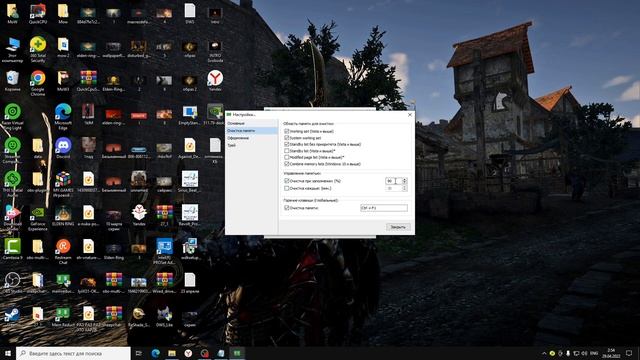The width and height of the screenshot is (640, 360).
Task: Select the QuickCPU desktop icon
Action: point(38,13)
